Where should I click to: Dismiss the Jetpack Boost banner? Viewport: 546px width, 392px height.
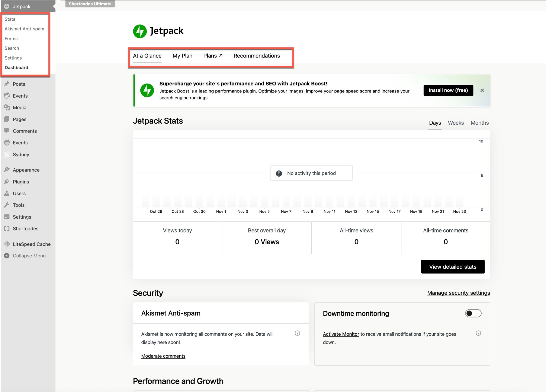(x=482, y=90)
